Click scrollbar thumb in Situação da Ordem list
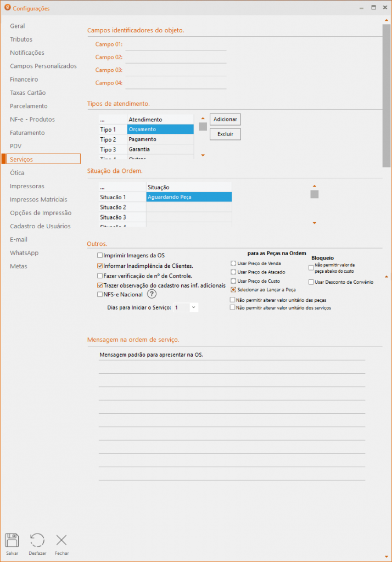The height and width of the screenshot is (562, 392). click(315, 194)
